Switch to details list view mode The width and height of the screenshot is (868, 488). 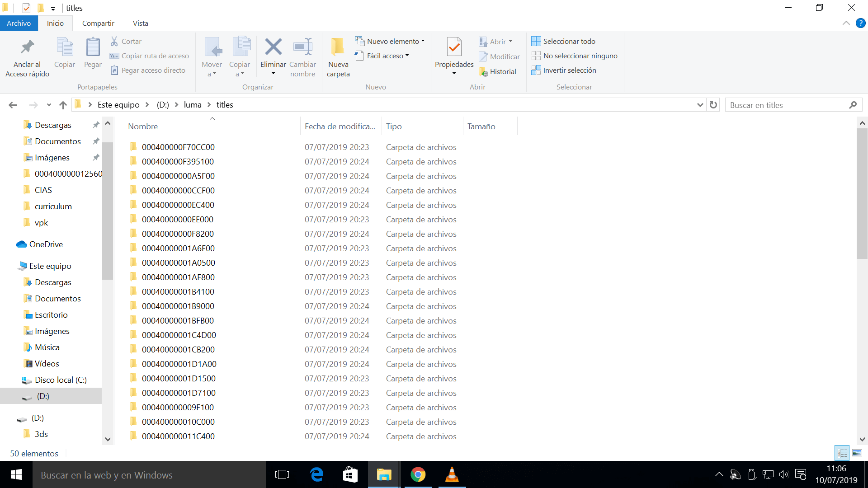[842, 453]
